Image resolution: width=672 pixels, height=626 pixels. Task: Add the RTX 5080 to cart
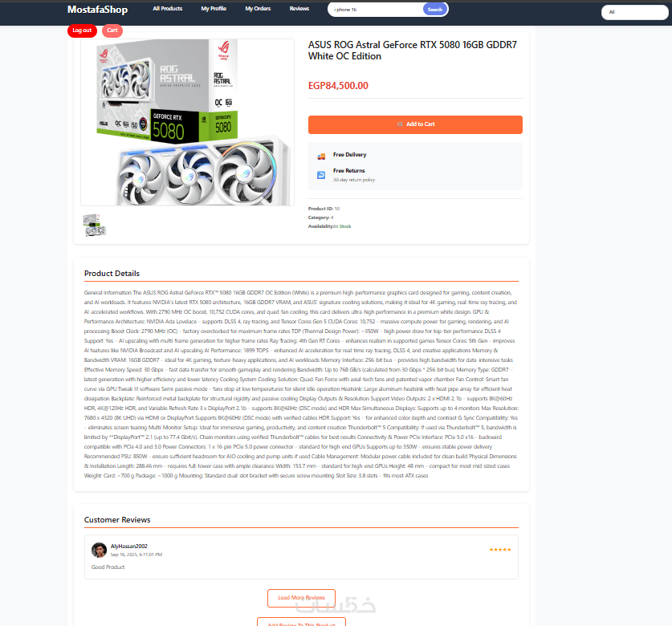coord(415,124)
